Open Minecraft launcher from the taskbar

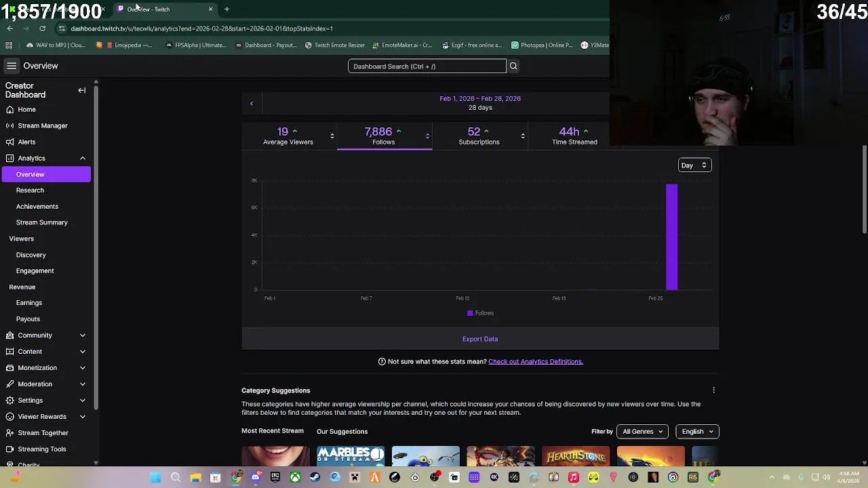pyautogui.click(x=355, y=478)
